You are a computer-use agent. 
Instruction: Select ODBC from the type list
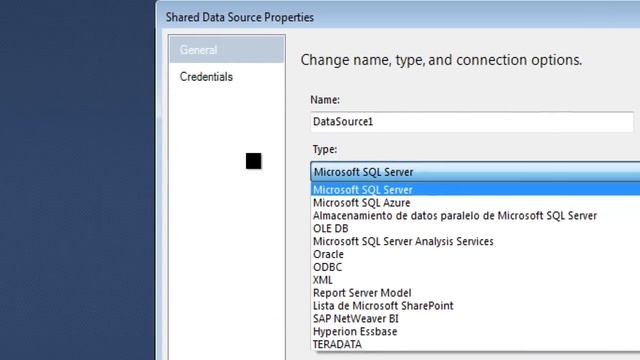pyautogui.click(x=475, y=267)
